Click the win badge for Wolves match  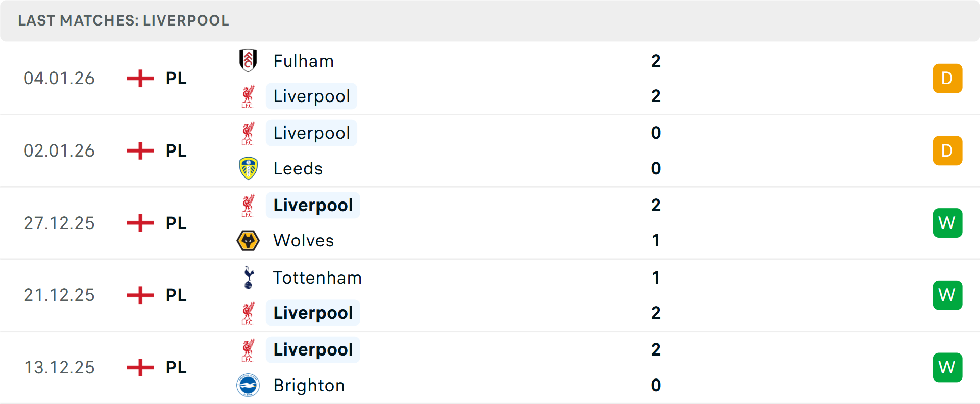(x=947, y=223)
